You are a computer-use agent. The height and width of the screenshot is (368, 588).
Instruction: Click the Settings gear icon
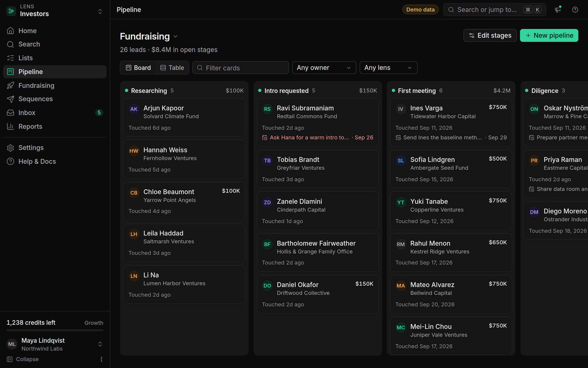click(x=10, y=148)
